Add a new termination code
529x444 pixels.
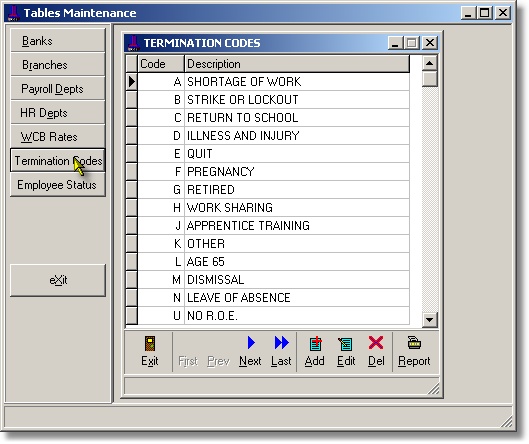click(315, 344)
